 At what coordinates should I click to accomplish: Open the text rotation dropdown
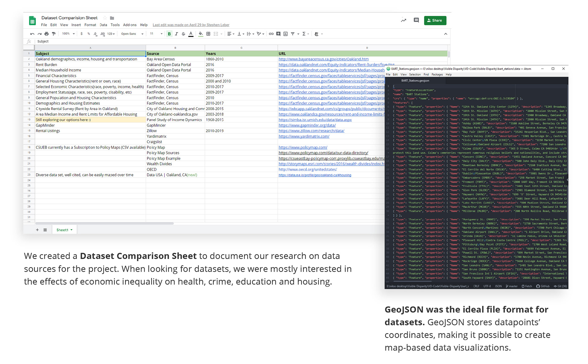coord(261,34)
